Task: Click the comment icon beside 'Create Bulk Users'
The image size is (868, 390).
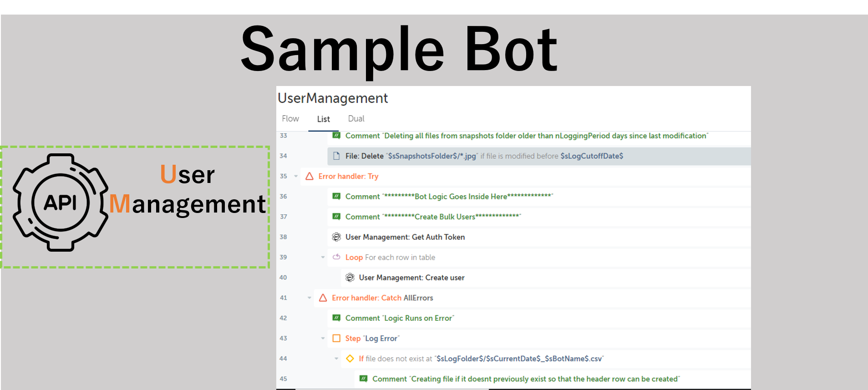Action: pyautogui.click(x=336, y=216)
